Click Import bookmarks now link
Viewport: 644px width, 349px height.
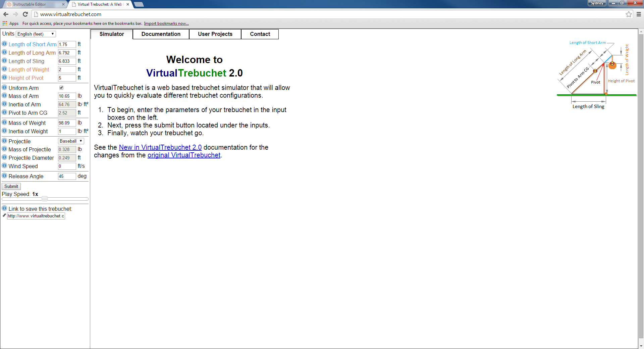(166, 23)
